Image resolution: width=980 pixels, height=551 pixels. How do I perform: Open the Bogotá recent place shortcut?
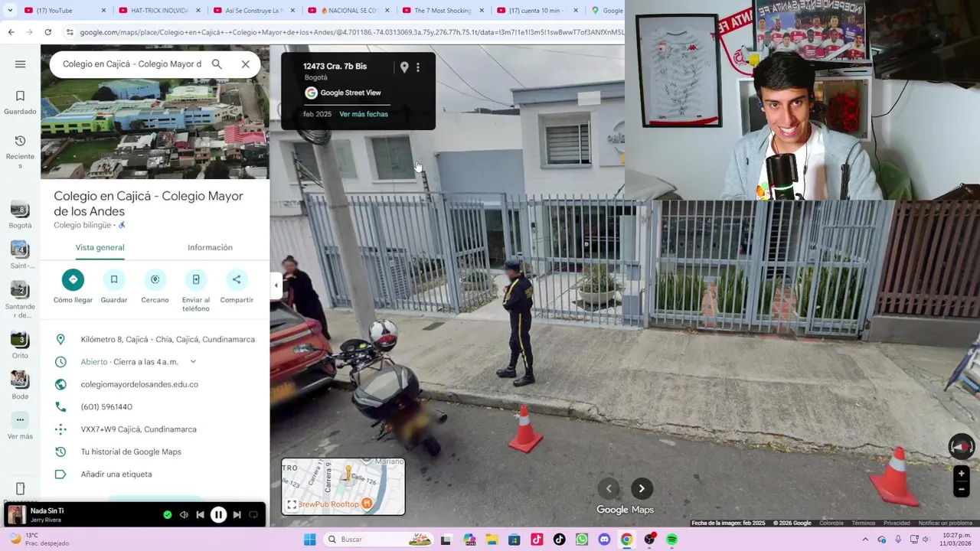(x=20, y=215)
